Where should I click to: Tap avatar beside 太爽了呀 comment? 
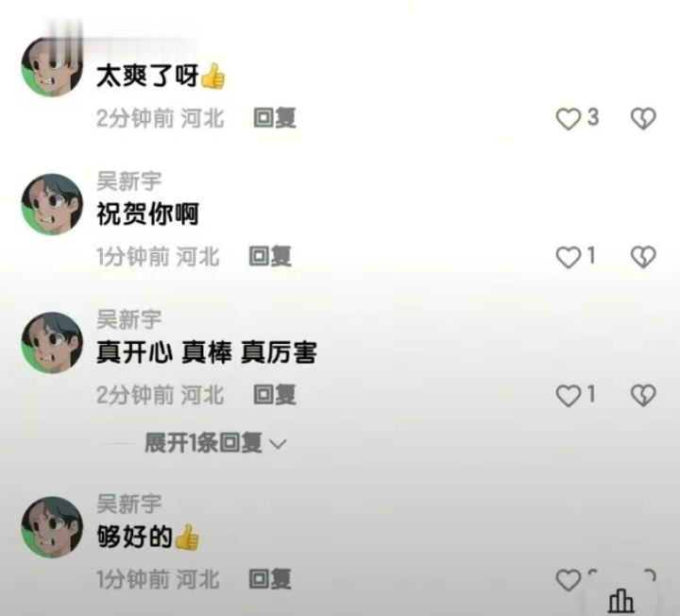click(x=52, y=66)
